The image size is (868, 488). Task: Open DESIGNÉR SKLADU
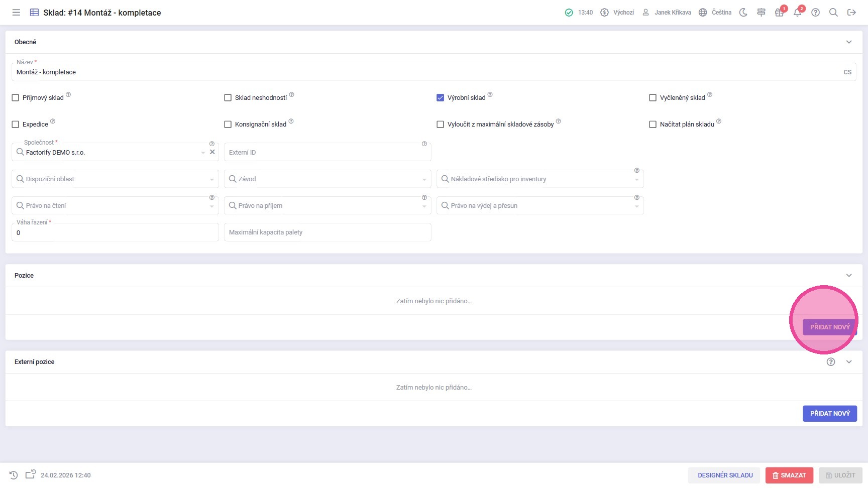[725, 475]
